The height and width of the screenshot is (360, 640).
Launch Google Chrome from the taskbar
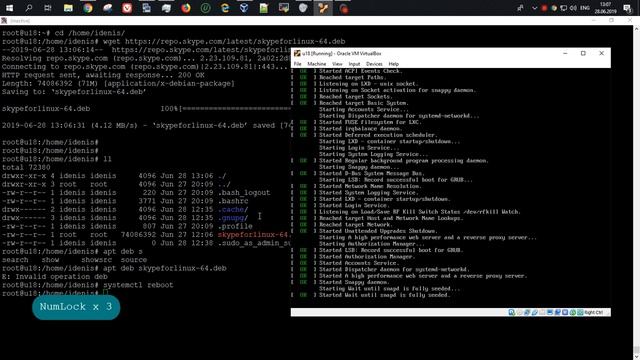point(88,8)
